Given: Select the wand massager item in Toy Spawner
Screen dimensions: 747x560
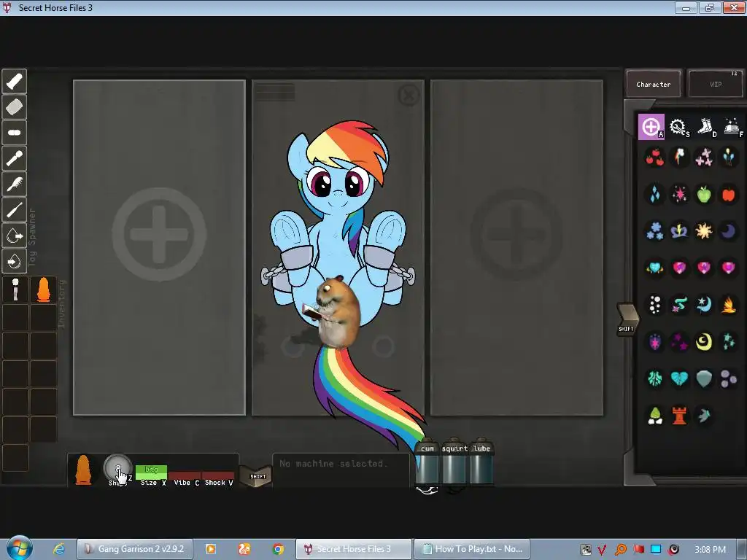Looking at the screenshot, I should pyautogui.click(x=15, y=158).
